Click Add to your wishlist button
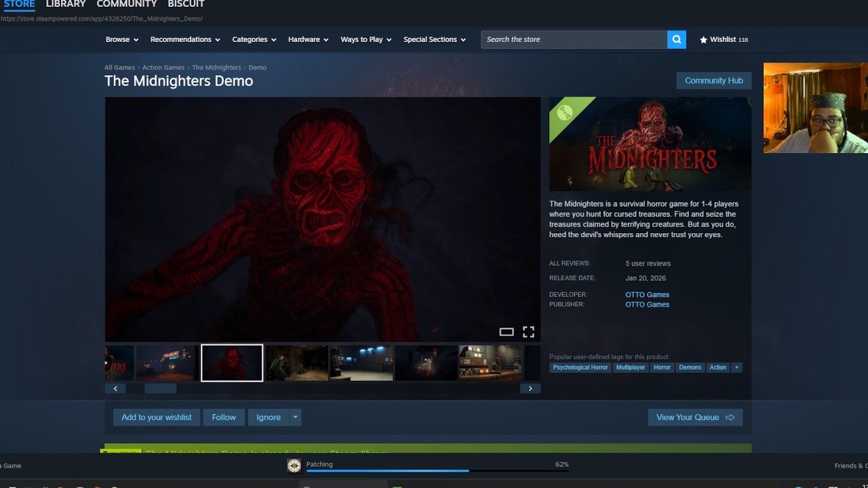This screenshot has width=868, height=488. tap(157, 418)
